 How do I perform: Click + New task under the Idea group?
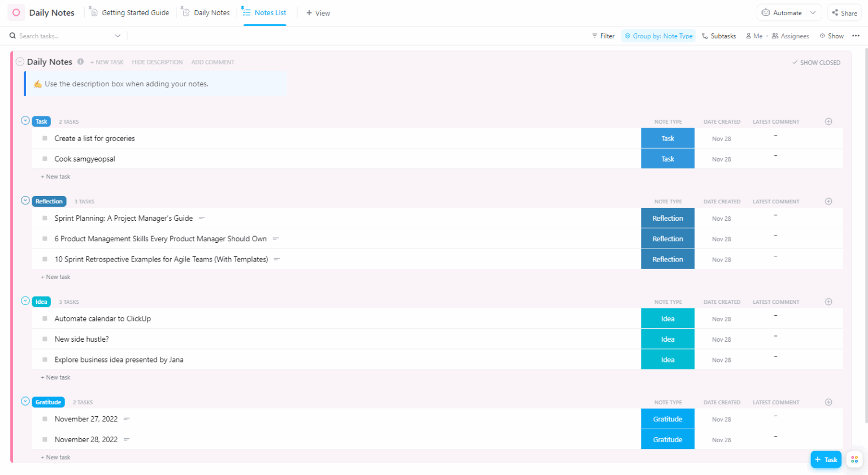[55, 377]
